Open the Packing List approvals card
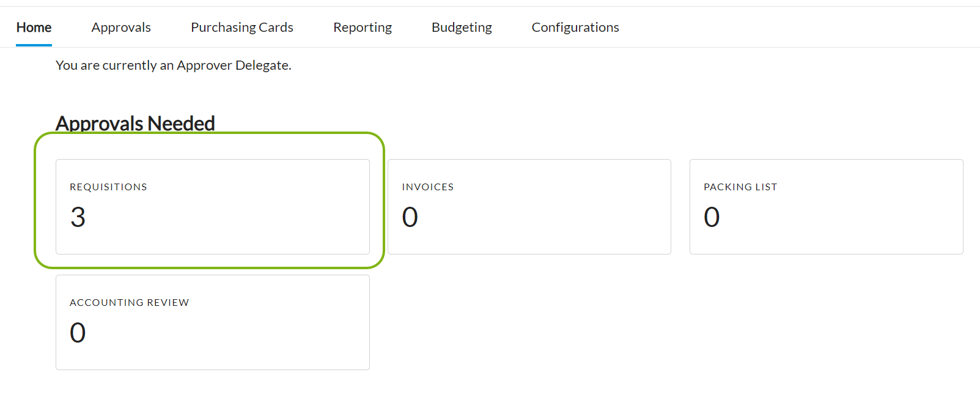Viewport: 980px width, 394px height. pyautogui.click(x=826, y=207)
